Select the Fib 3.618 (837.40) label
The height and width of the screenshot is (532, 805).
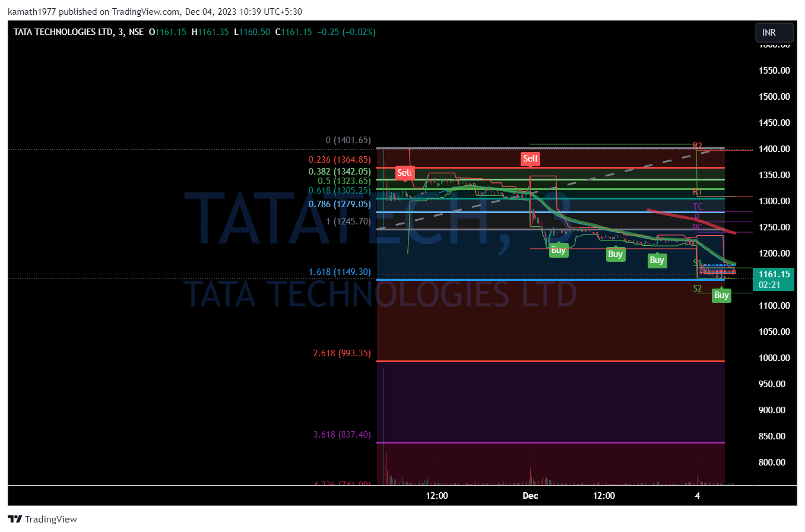tap(342, 435)
